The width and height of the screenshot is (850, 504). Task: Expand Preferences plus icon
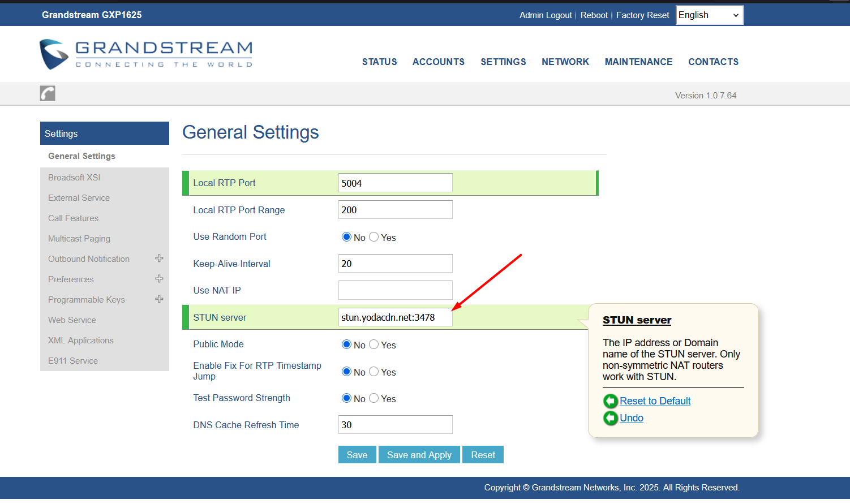tap(160, 279)
